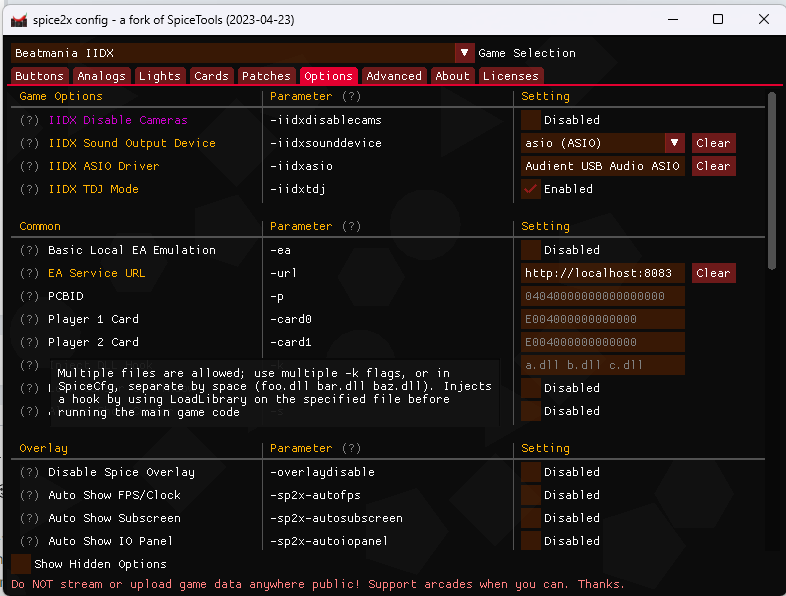Click the (?) help icon beside IIDX Disable Cameras
The height and width of the screenshot is (596, 786).
coord(30,120)
